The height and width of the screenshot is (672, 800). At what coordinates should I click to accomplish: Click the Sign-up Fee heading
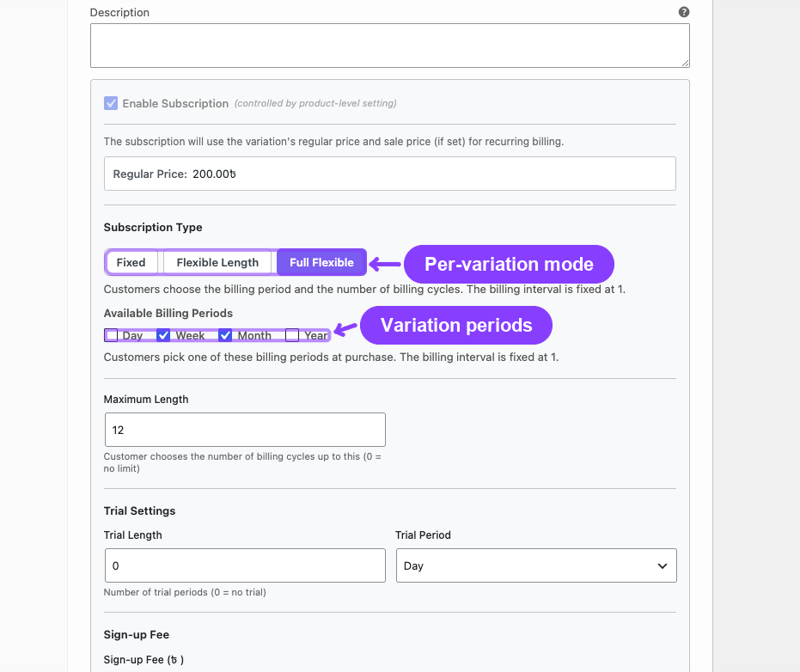[137, 635]
